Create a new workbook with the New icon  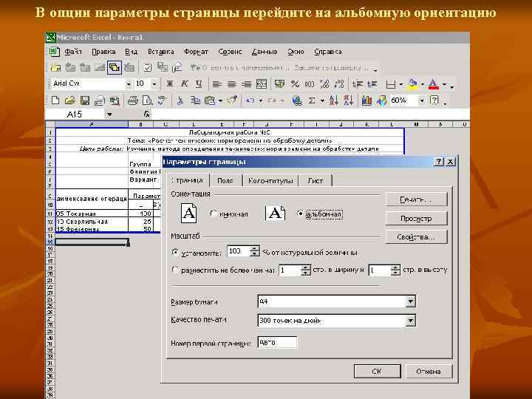click(x=55, y=100)
